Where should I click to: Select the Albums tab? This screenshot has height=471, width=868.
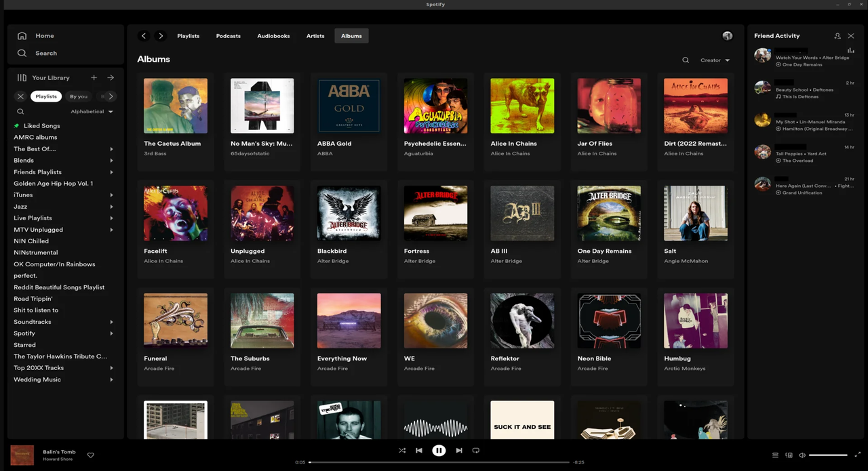pos(351,36)
